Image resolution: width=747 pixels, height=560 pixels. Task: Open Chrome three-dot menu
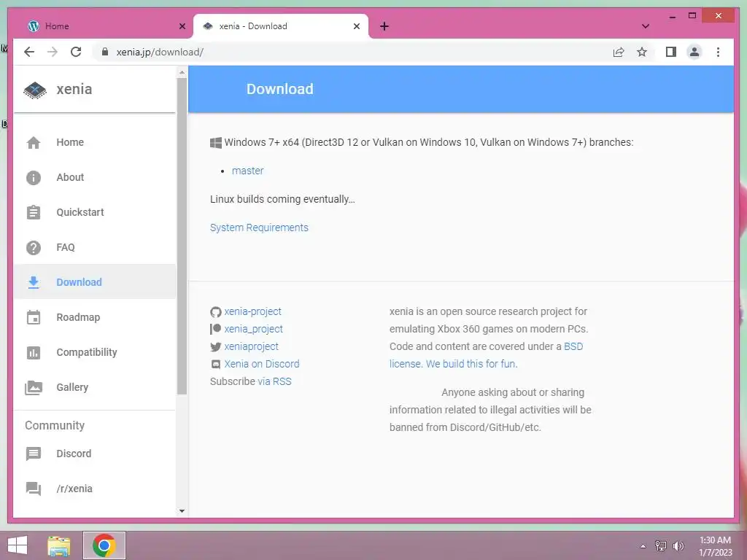pyautogui.click(x=718, y=52)
